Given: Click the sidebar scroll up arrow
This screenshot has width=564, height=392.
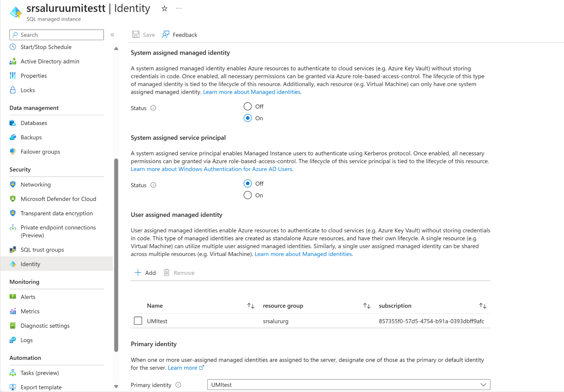Looking at the screenshot, I should click(116, 49).
